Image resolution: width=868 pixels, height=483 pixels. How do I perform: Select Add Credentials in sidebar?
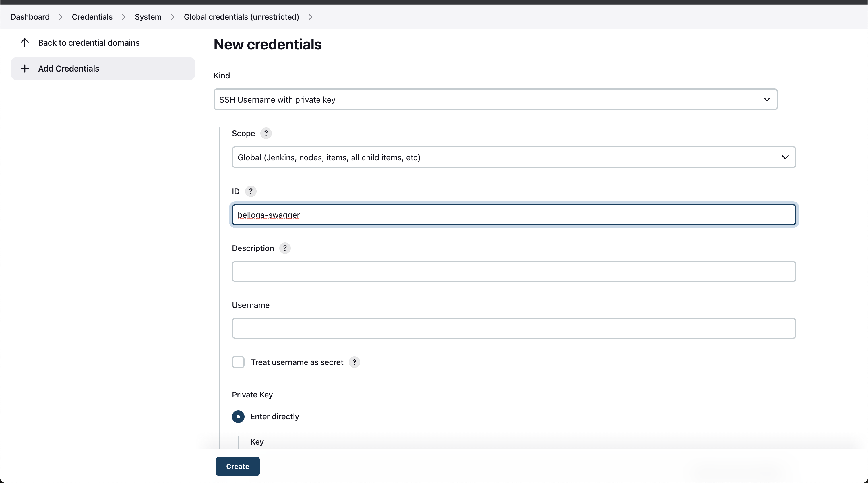103,69
